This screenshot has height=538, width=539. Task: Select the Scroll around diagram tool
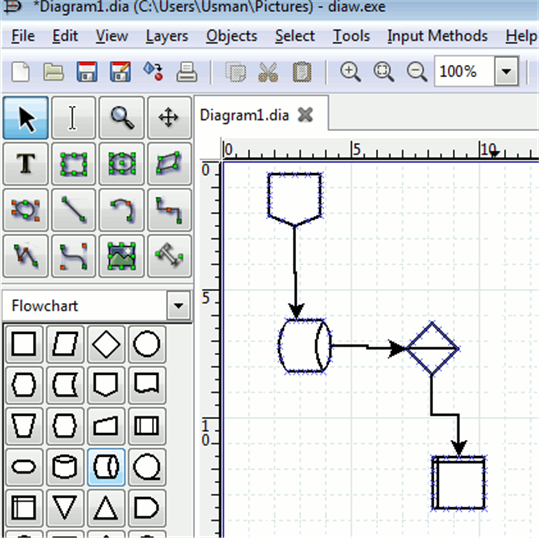pyautogui.click(x=169, y=118)
